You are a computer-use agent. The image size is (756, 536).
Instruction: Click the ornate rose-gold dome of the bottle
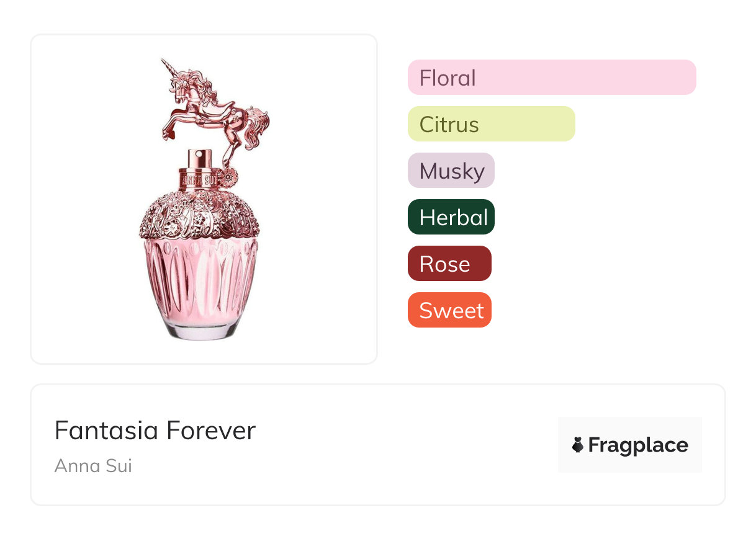pyautogui.click(x=199, y=214)
